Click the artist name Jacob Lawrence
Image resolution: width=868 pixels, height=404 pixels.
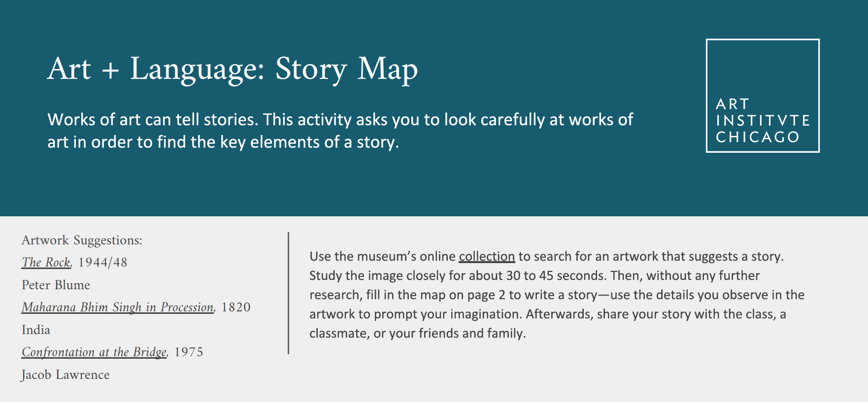(66, 375)
